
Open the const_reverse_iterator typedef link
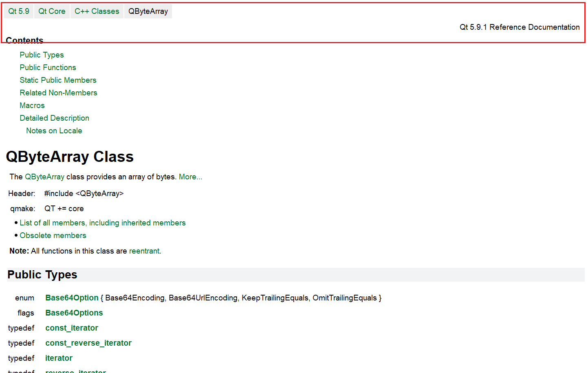[x=88, y=343]
